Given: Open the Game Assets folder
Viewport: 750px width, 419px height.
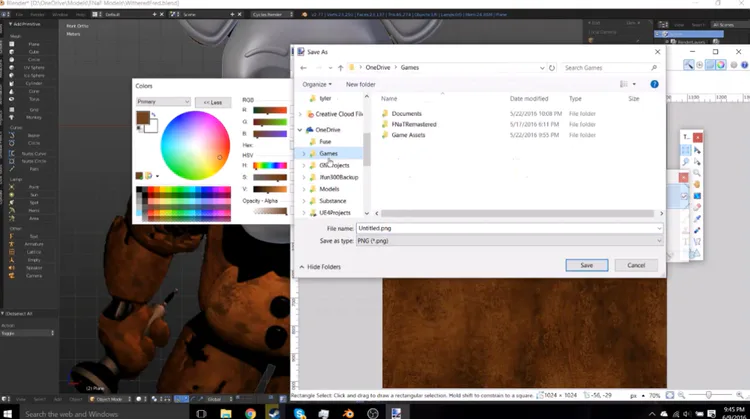Looking at the screenshot, I should point(408,135).
